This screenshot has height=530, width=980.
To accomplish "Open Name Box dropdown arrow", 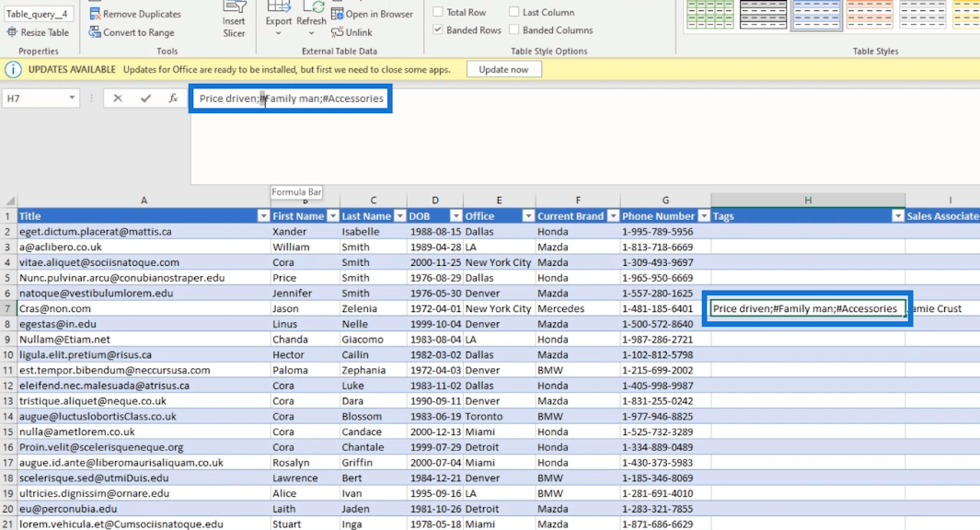I will pyautogui.click(x=72, y=98).
